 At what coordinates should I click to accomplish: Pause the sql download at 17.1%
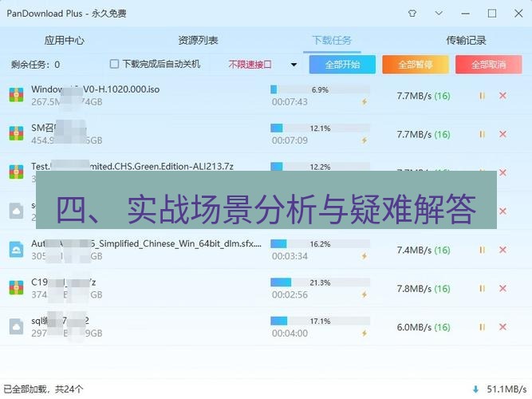[482, 327]
